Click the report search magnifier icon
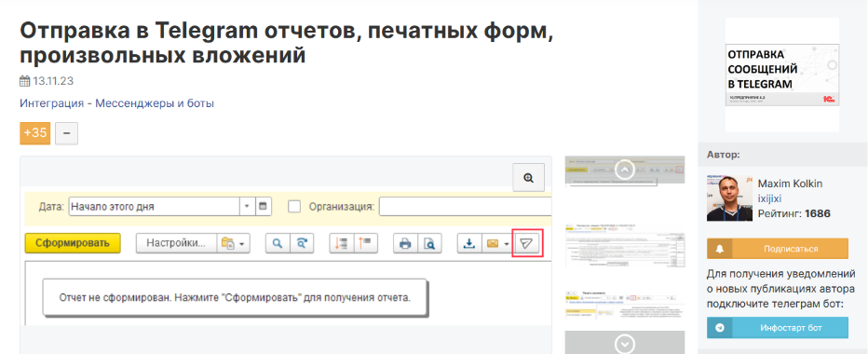The image size is (868, 354). (278, 243)
